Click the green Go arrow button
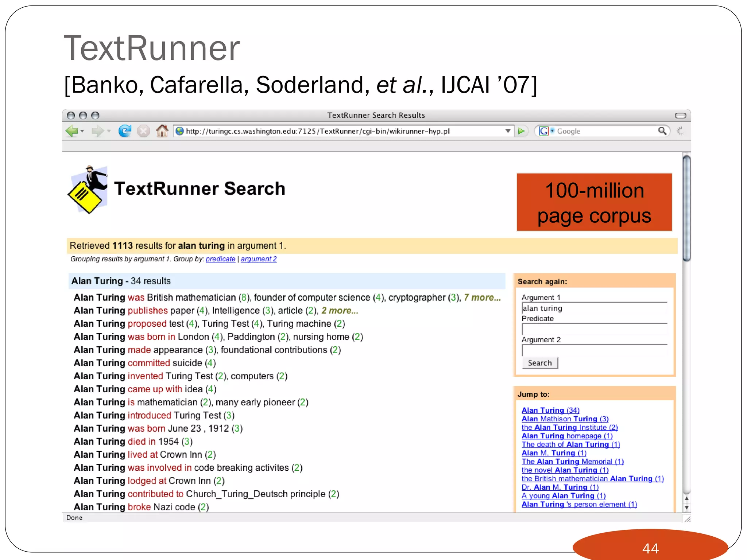This screenshot has height=560, width=747. (522, 131)
